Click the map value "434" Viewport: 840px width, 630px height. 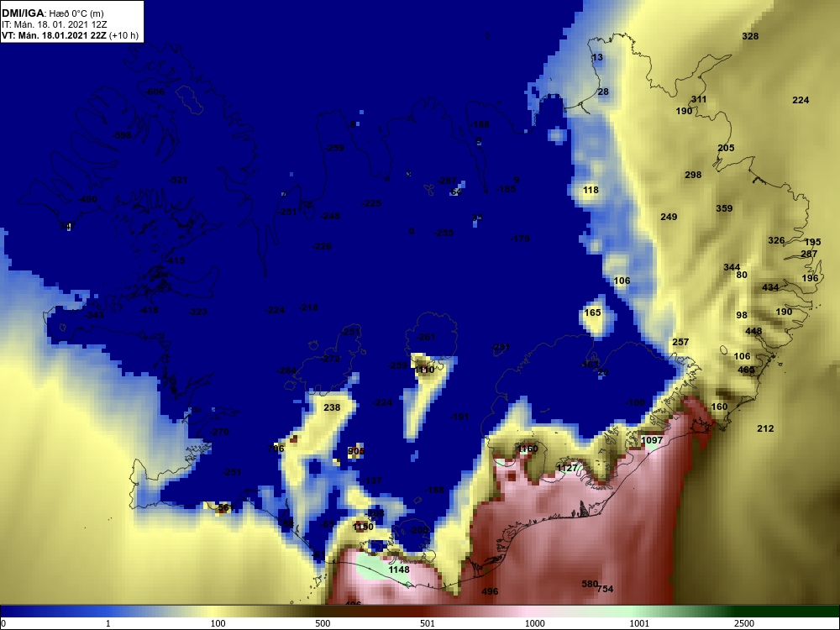coord(770,287)
